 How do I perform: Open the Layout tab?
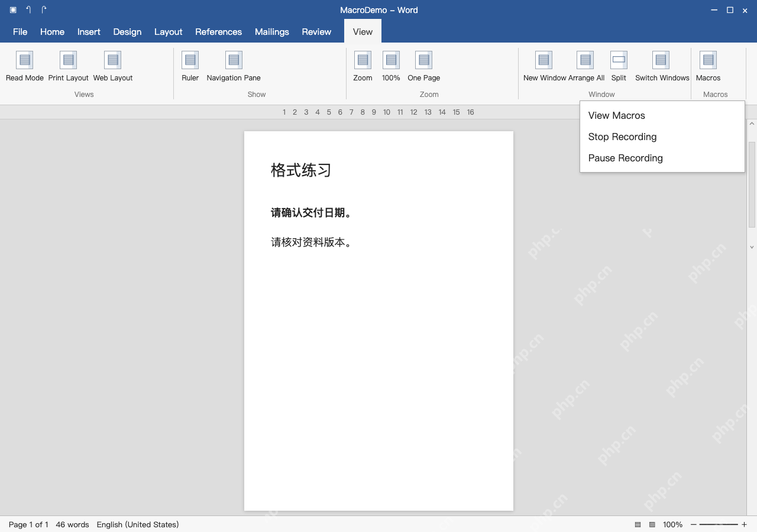pos(169,31)
